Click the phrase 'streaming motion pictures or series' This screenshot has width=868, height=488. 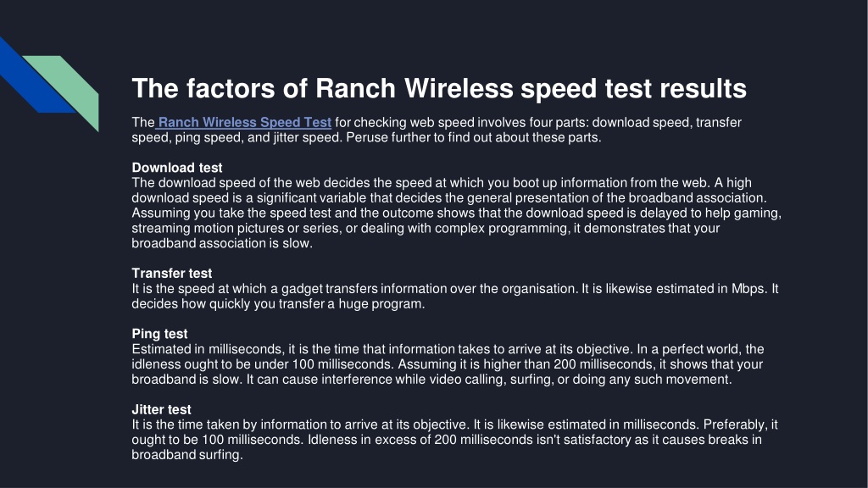(x=236, y=229)
